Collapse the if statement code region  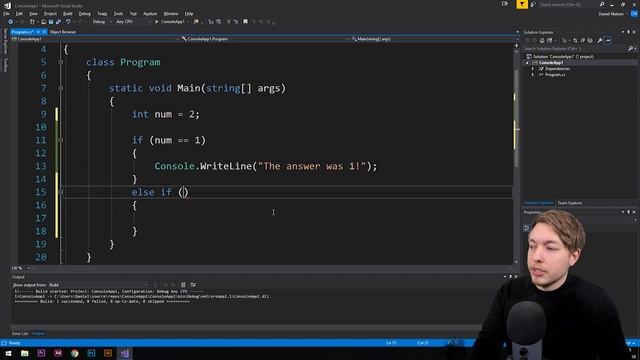pos(61,140)
